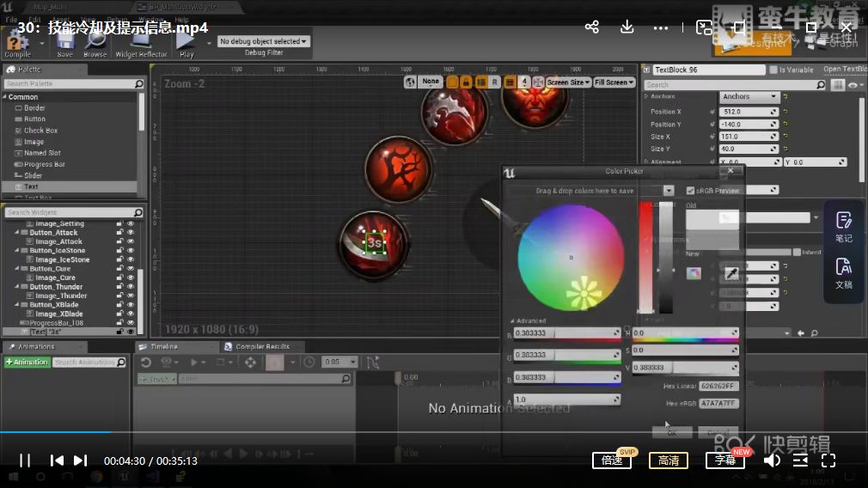This screenshot has height=488, width=868.
Task: Open the File menu
Action: pos(11,20)
